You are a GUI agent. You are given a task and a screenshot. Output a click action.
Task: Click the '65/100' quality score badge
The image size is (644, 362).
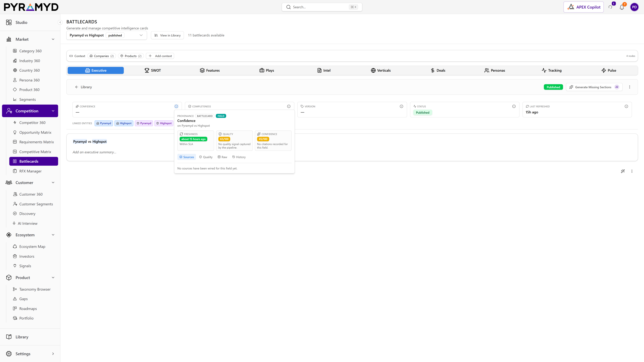click(224, 139)
